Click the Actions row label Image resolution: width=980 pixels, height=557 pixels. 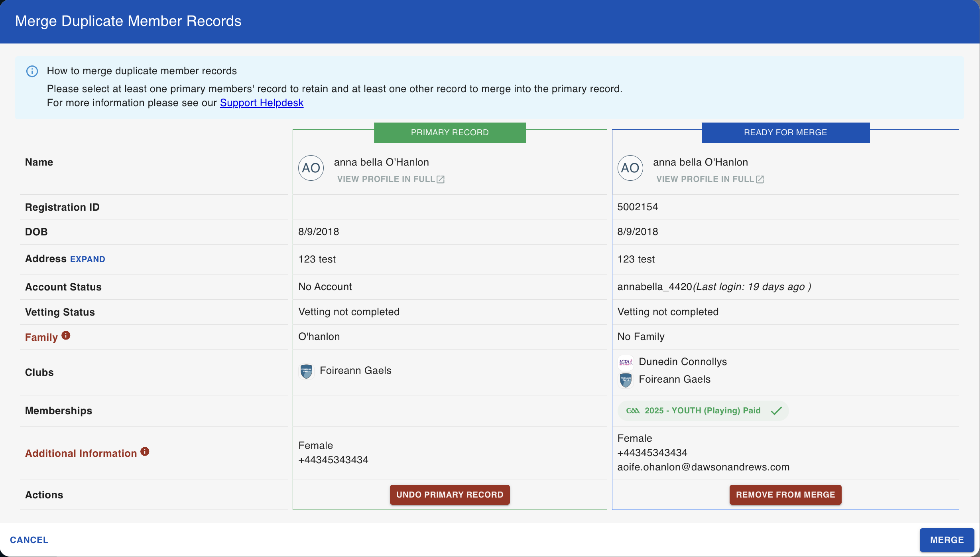[44, 495]
